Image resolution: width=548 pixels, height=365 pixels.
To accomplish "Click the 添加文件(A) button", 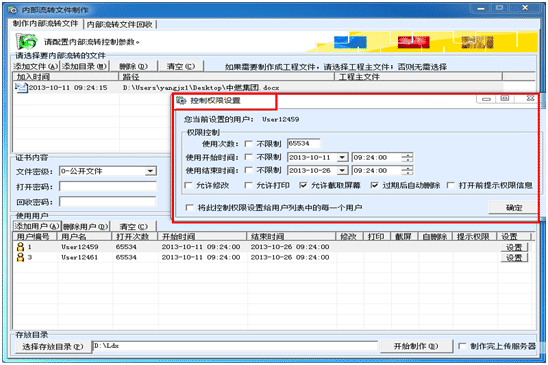I will (x=36, y=66).
